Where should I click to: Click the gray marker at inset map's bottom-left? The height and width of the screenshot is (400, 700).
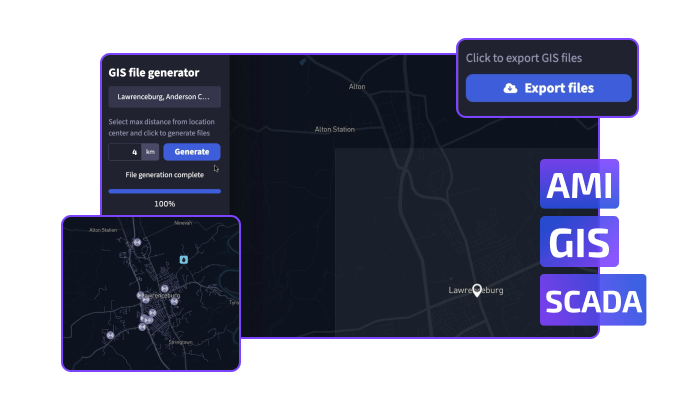click(109, 337)
